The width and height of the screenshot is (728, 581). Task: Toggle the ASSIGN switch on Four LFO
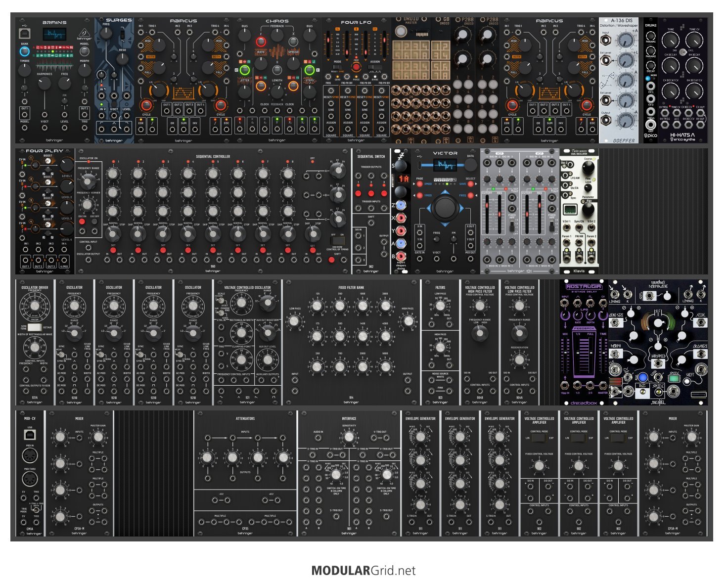pos(374,67)
